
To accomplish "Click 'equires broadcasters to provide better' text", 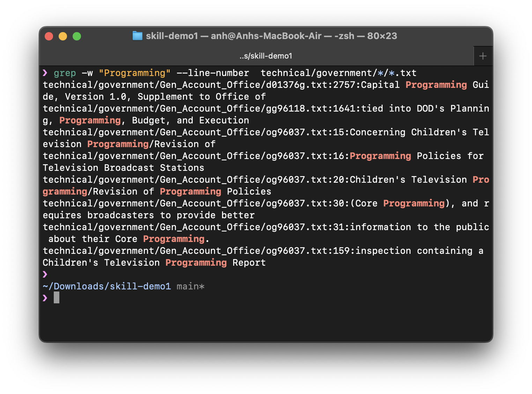I will click(149, 215).
